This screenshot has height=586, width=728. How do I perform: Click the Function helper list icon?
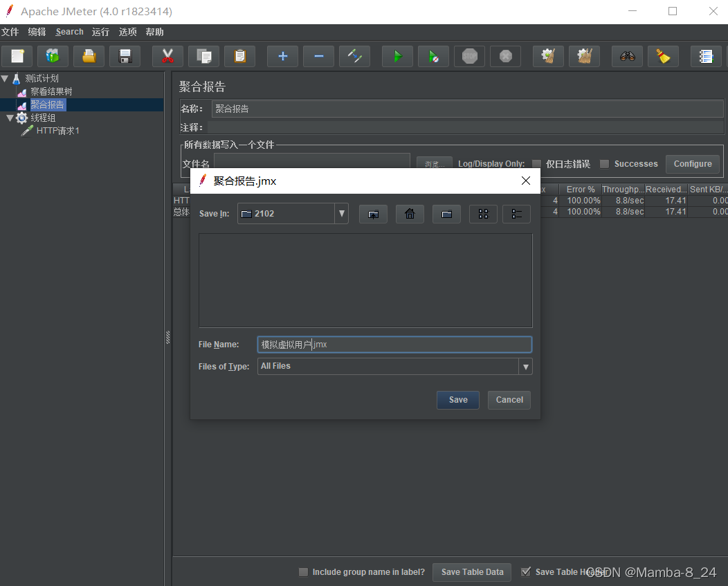click(x=706, y=56)
